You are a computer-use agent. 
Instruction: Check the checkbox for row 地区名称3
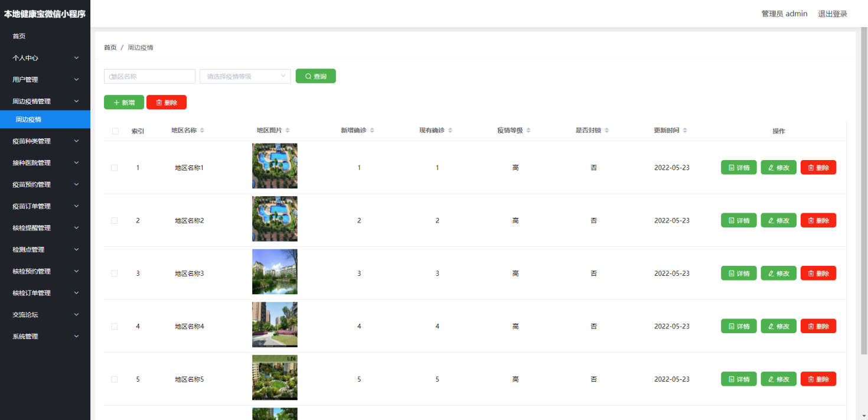(115, 274)
